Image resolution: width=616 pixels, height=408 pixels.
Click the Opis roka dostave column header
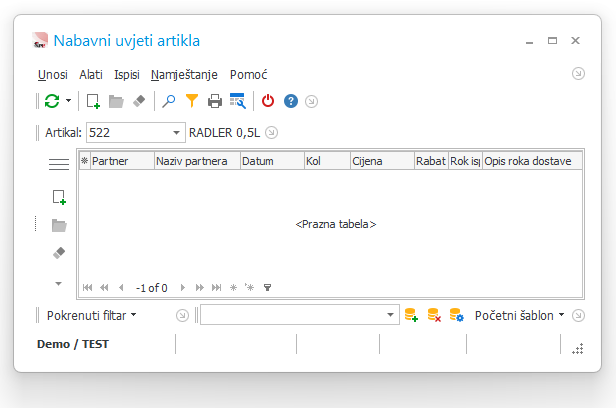[532, 161]
